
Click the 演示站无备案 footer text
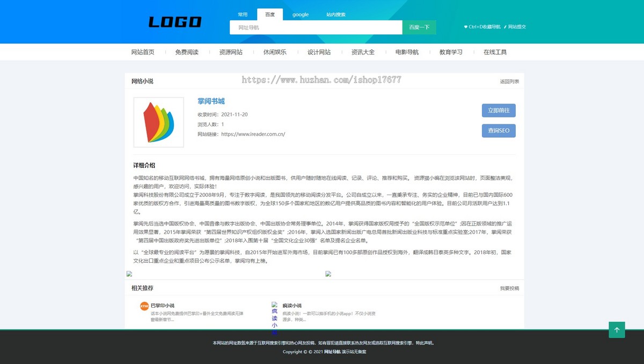pos(354,352)
